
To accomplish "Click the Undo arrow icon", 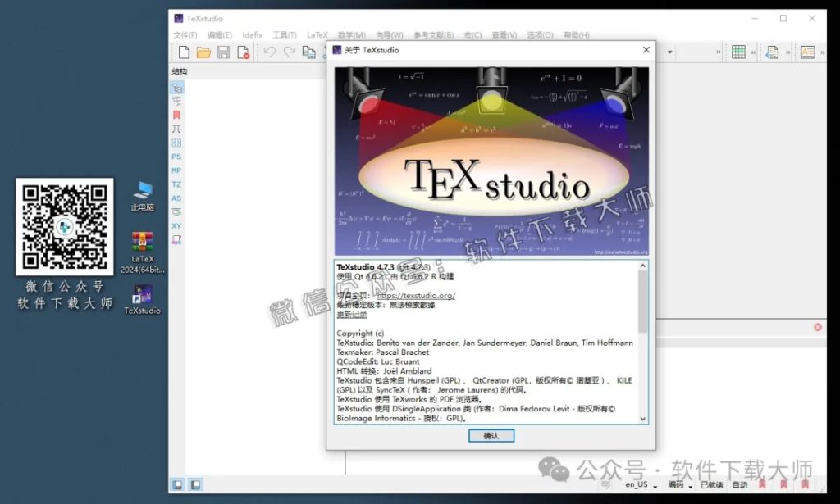I will tap(271, 51).
